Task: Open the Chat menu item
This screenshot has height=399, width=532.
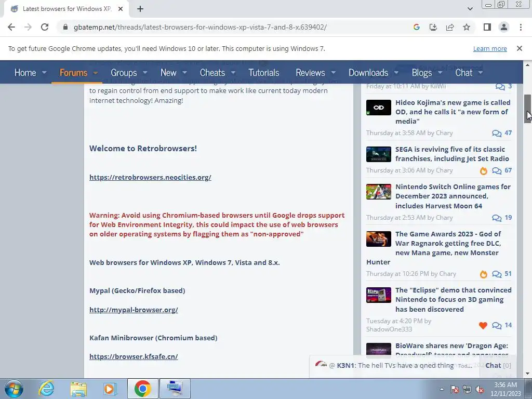Action: 463,72
